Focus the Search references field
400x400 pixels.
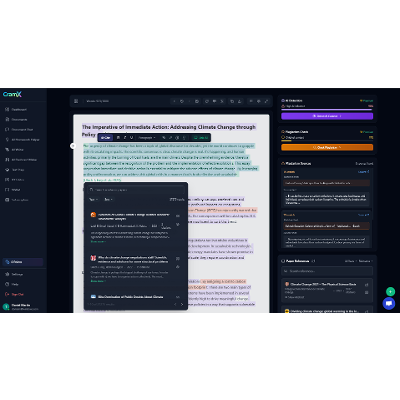(x=327, y=271)
